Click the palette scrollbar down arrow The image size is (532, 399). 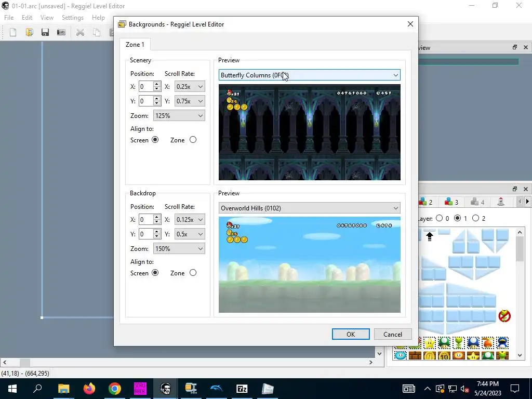click(520, 355)
